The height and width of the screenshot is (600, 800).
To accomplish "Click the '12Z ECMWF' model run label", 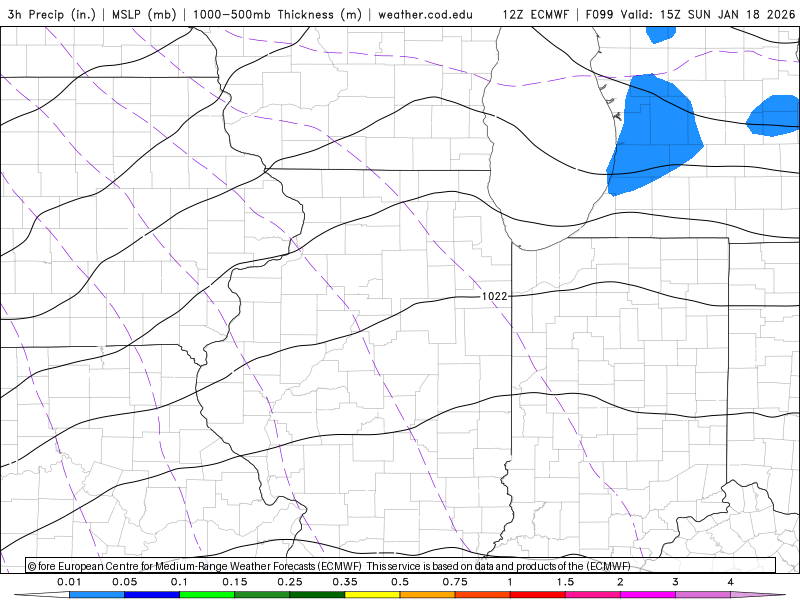I will [x=535, y=14].
